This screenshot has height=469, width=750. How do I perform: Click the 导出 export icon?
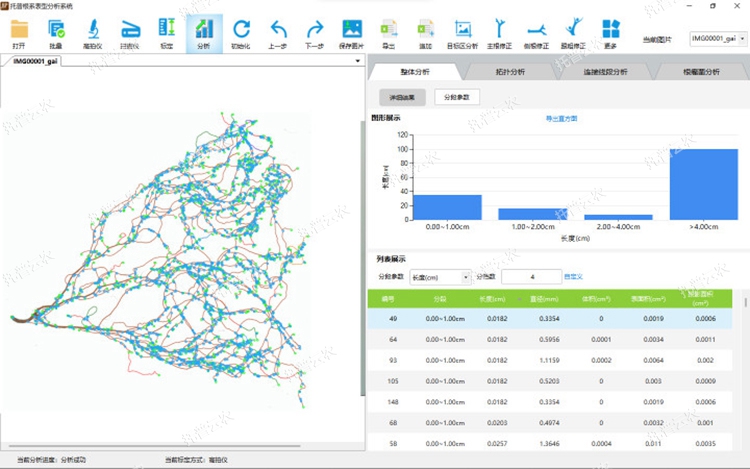(x=389, y=31)
